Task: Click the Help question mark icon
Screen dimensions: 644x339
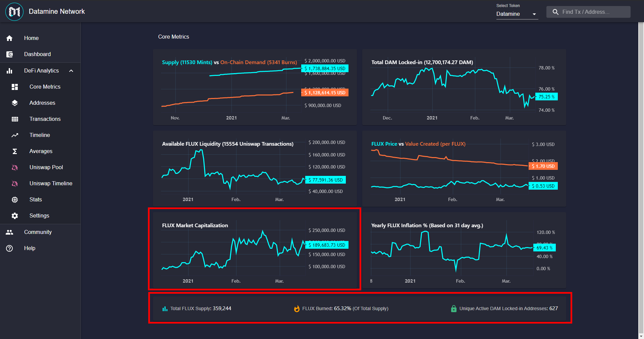Action: point(9,248)
